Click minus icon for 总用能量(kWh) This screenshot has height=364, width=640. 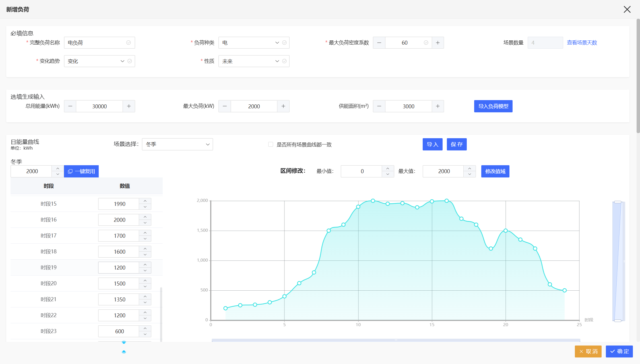point(70,106)
